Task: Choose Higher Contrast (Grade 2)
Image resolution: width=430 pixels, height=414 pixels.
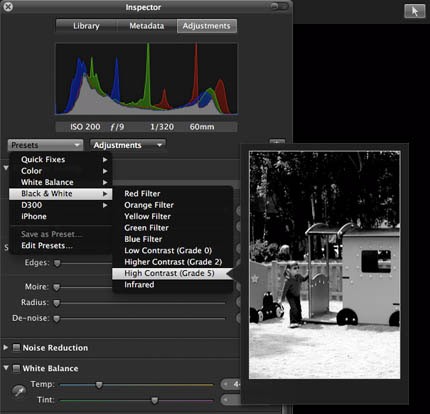Action: 172,262
